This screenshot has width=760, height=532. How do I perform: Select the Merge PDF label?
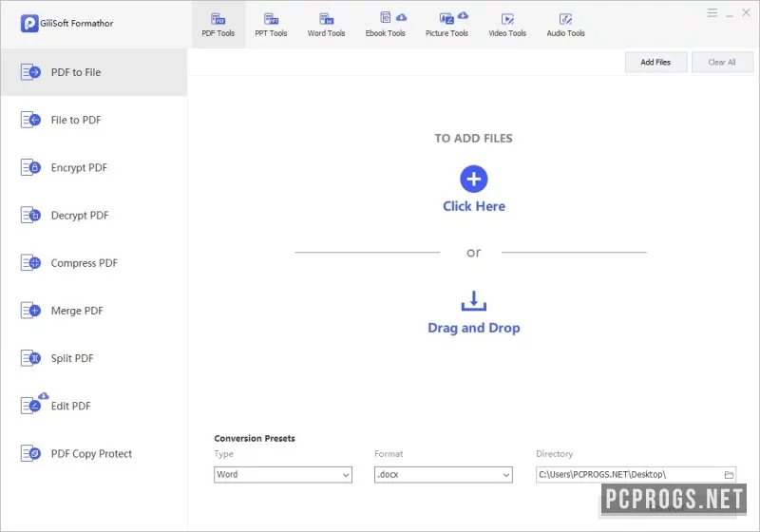tap(77, 311)
